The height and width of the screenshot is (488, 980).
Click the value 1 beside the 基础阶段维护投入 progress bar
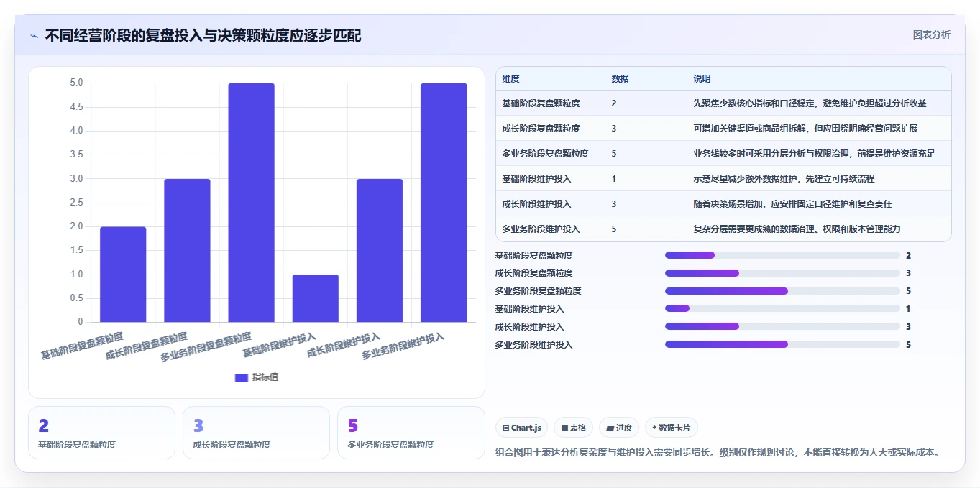[x=908, y=309]
